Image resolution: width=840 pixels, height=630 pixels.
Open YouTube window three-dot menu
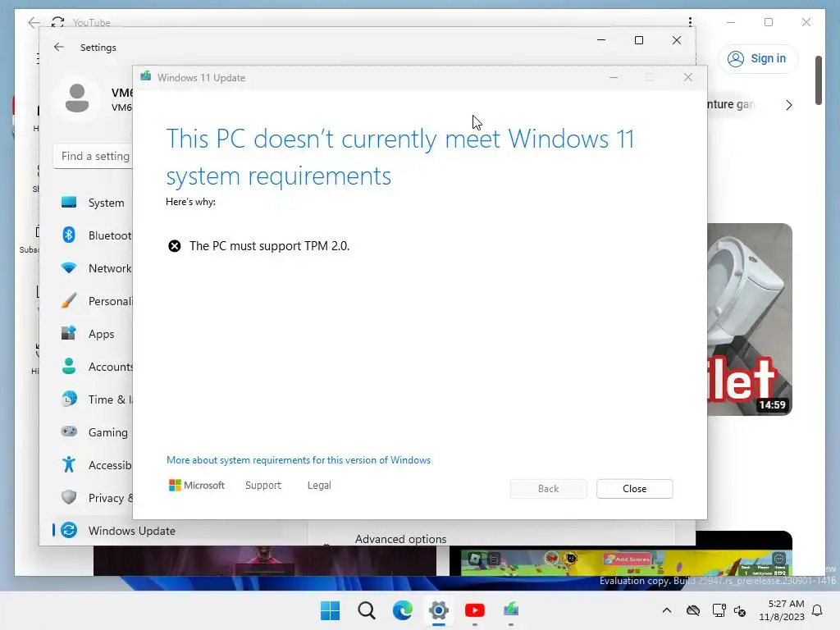tap(690, 22)
